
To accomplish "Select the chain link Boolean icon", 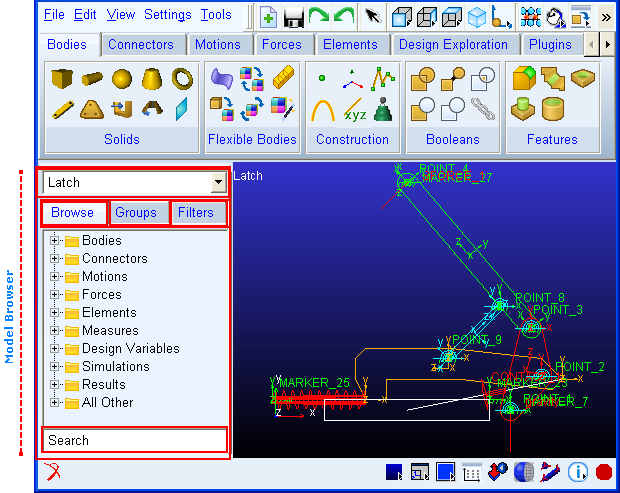I will (x=483, y=109).
